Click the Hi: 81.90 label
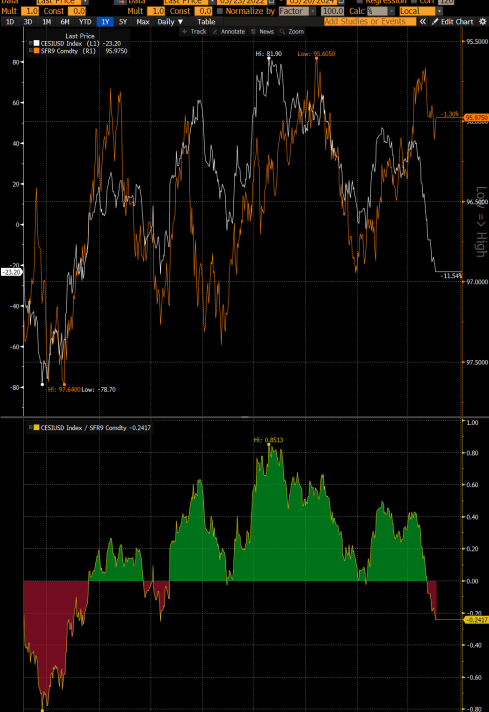 point(268,54)
